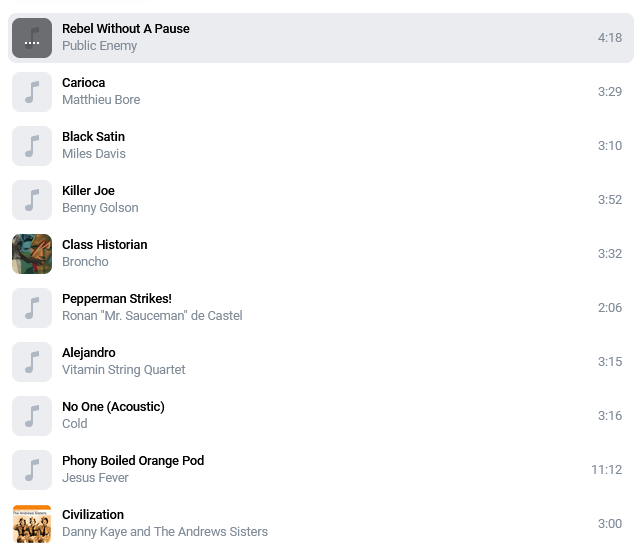The width and height of the screenshot is (641, 550).
Task: Click the music note icon beside Phony Boiled Orange Pod
Action: click(x=32, y=470)
